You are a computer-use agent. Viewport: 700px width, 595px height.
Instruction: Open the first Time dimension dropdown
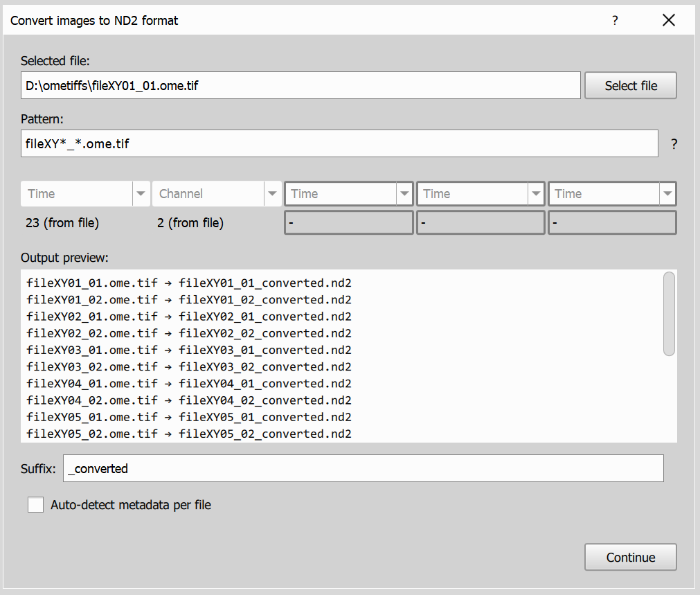coord(141,193)
